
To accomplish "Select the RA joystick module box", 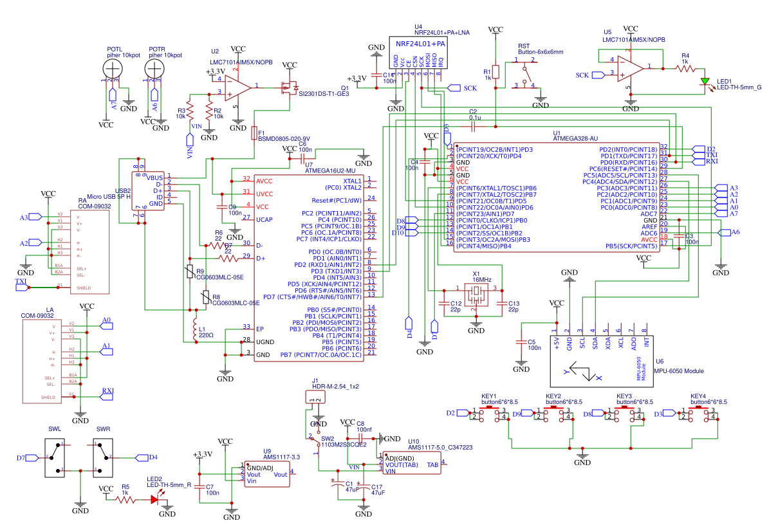I will [89, 252].
